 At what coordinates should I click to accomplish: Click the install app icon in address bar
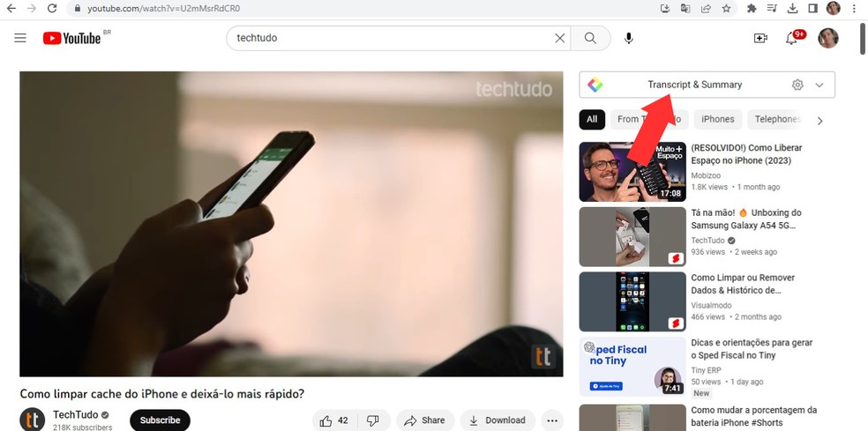coord(665,8)
